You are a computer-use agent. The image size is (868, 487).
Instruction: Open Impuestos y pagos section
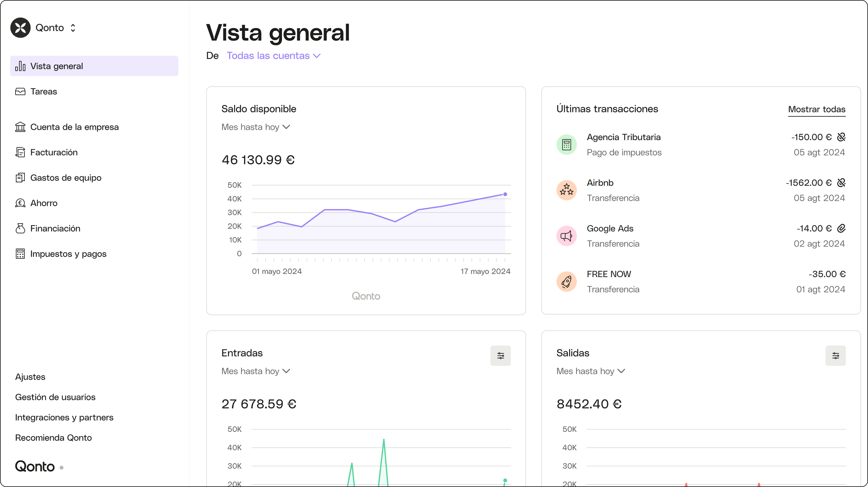(94, 254)
